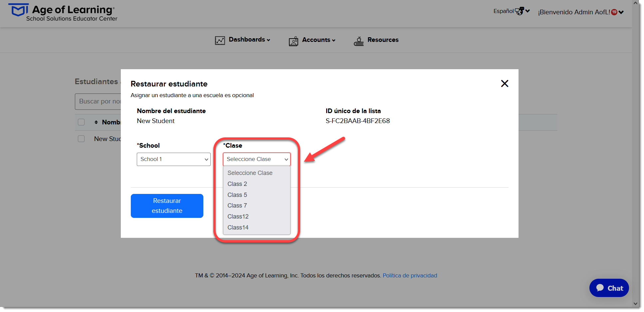Click the Age of Learning logo icon
Screen dimensions: 644x312
click(18, 10)
